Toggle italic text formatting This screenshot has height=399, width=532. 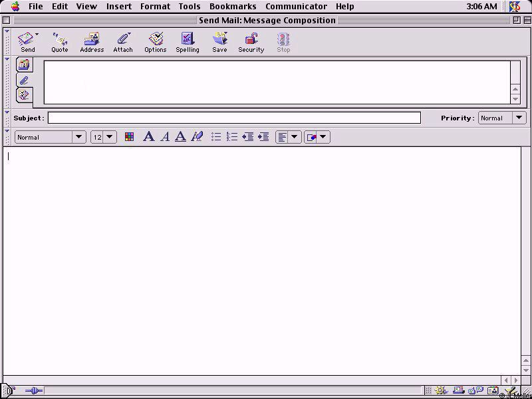pyautogui.click(x=165, y=137)
